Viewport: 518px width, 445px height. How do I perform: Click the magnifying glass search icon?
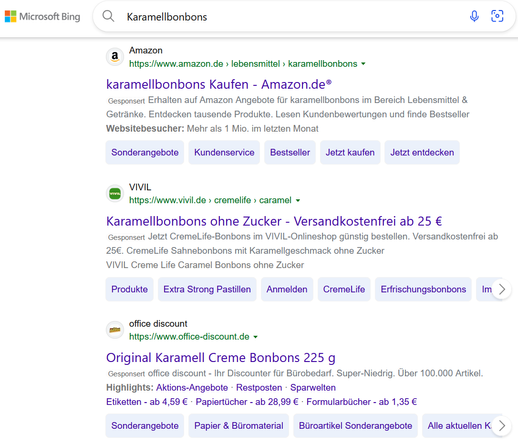tap(108, 16)
